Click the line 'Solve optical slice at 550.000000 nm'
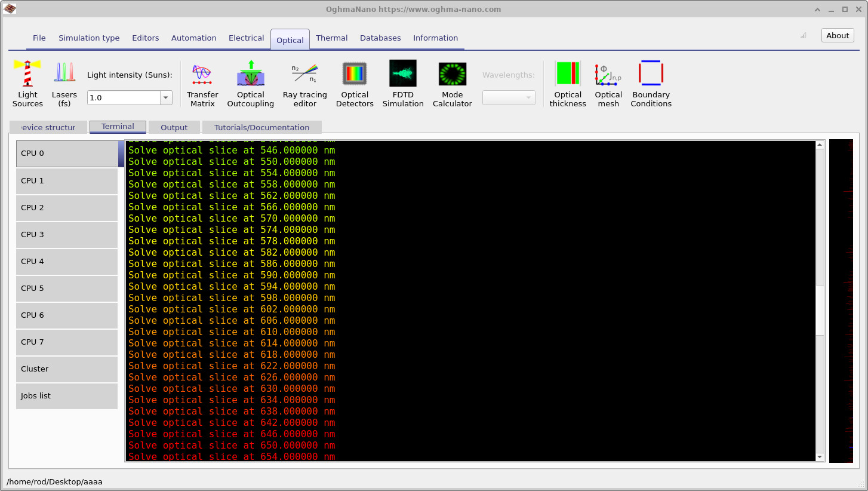The image size is (868, 491). (232, 162)
